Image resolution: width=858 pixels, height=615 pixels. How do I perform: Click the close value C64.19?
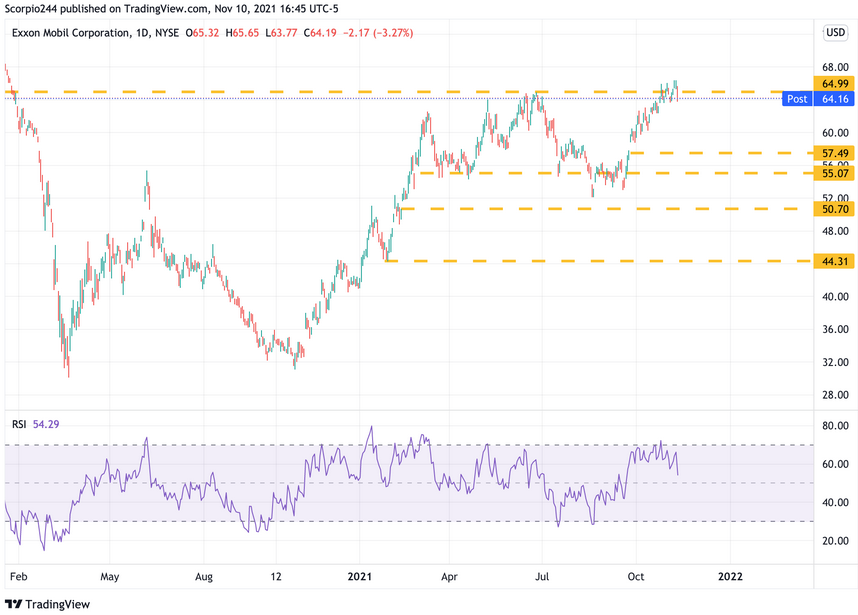point(320,33)
